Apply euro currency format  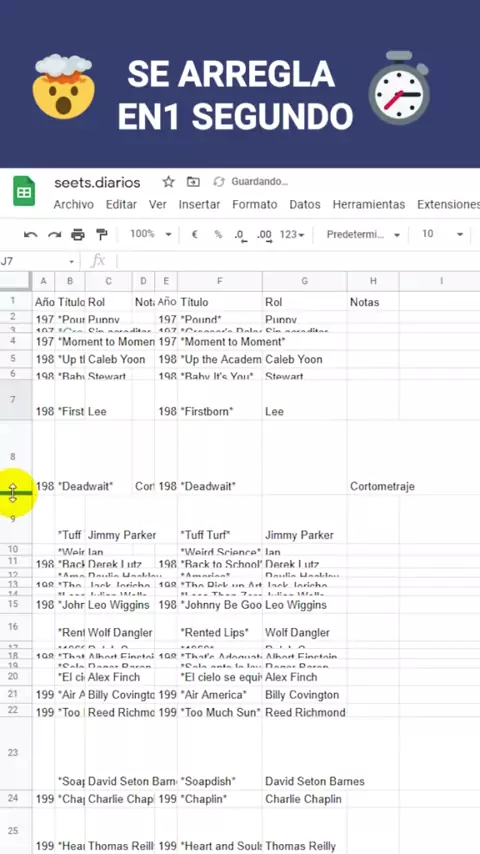[195, 234]
